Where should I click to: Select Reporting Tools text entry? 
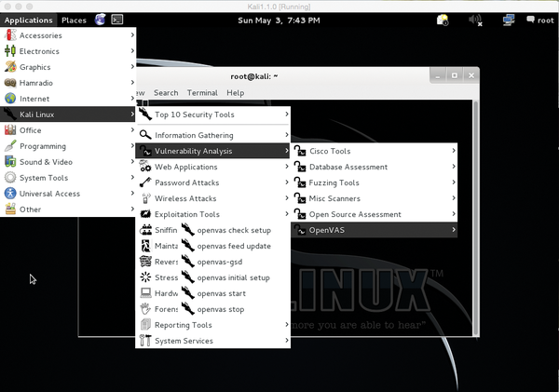(x=184, y=325)
